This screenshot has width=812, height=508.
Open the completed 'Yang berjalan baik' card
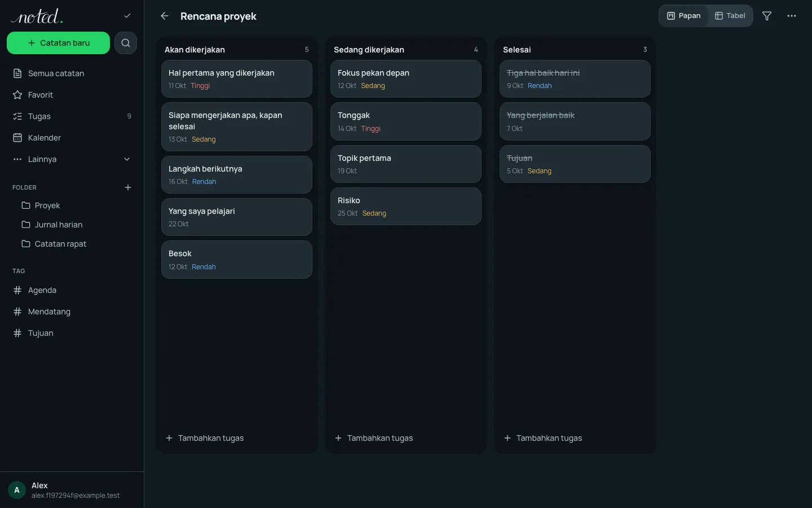click(575, 121)
